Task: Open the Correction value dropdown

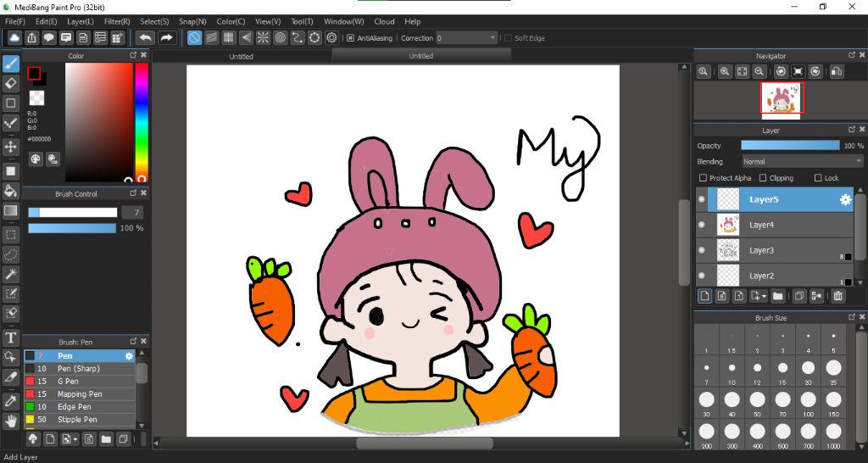Action: (466, 38)
